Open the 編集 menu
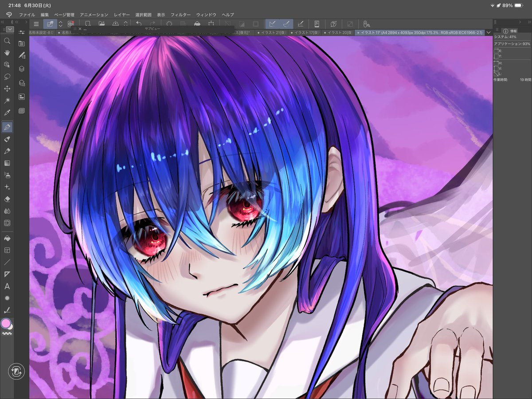The width and height of the screenshot is (532, 399). click(45, 15)
